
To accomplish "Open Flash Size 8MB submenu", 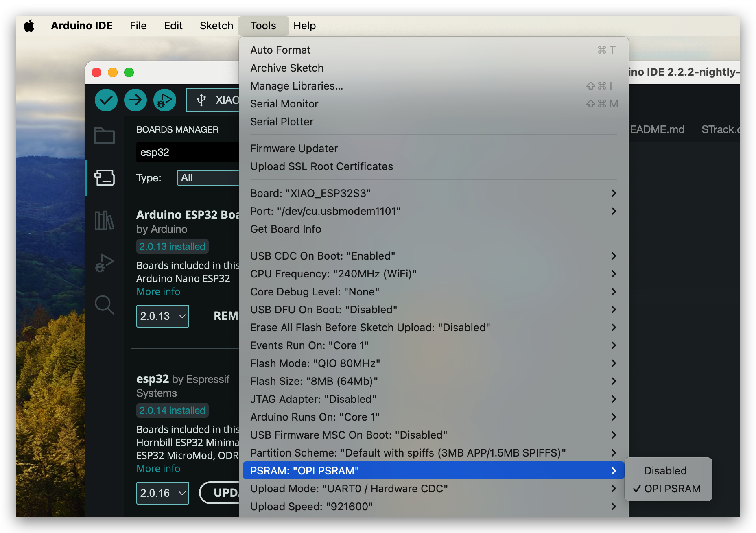I will coord(433,381).
